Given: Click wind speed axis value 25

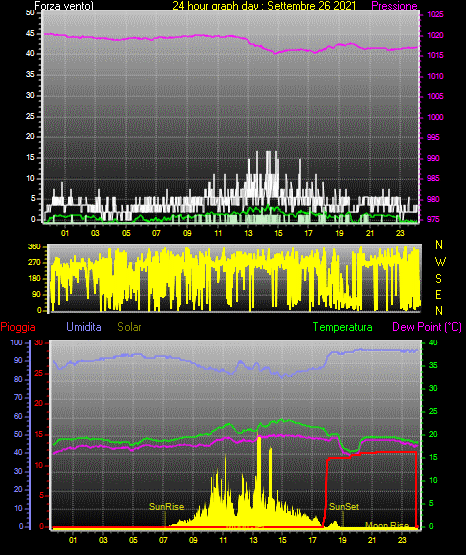Looking at the screenshot, I should 30,116.
